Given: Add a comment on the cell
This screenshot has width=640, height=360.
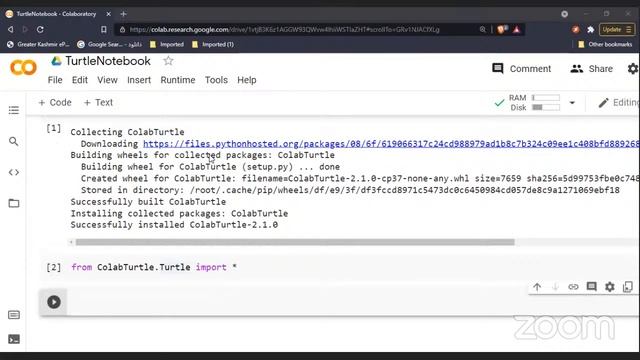Looking at the screenshot, I should [591, 287].
